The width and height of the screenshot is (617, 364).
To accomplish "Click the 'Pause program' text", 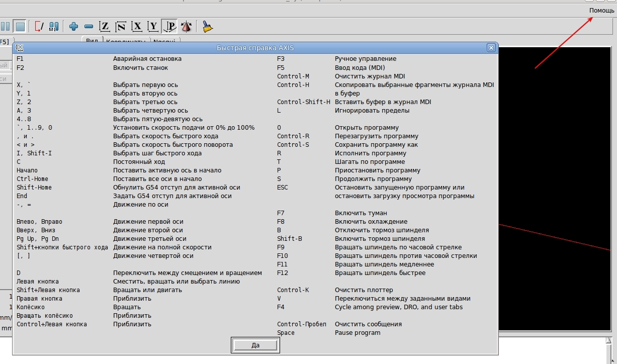I will point(358,333).
